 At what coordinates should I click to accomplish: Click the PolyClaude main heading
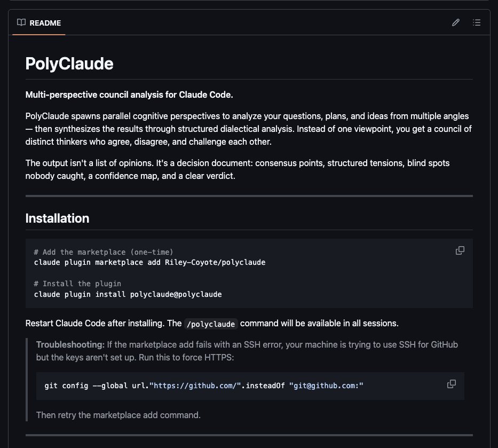69,64
